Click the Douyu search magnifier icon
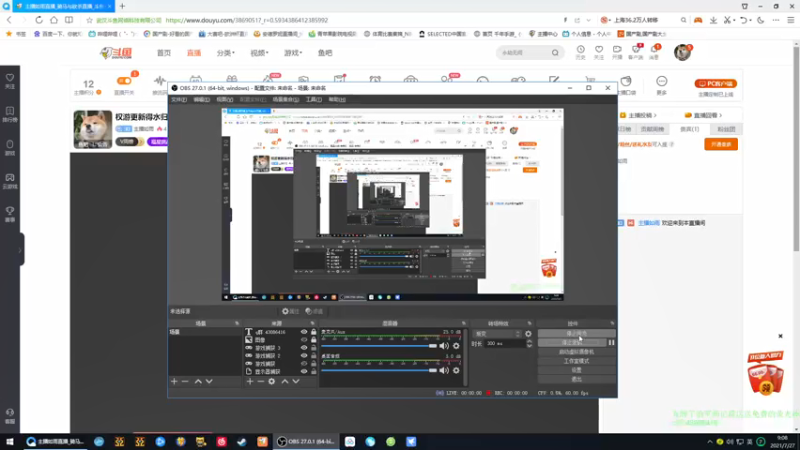Viewport: 800px width, 450px height. [x=555, y=53]
